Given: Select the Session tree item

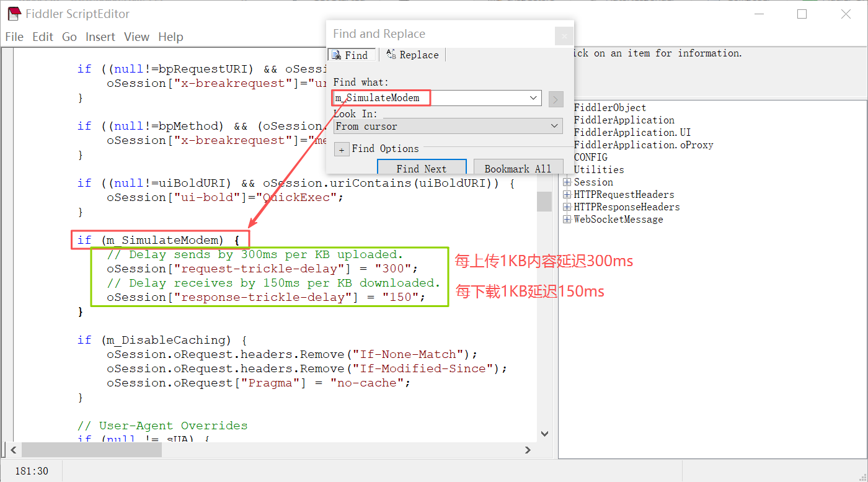Looking at the screenshot, I should (x=593, y=182).
